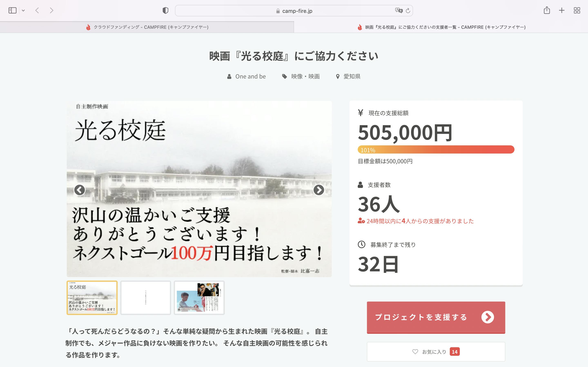Go forward with the forward arrow
This screenshot has height=367, width=588.
click(x=51, y=10)
